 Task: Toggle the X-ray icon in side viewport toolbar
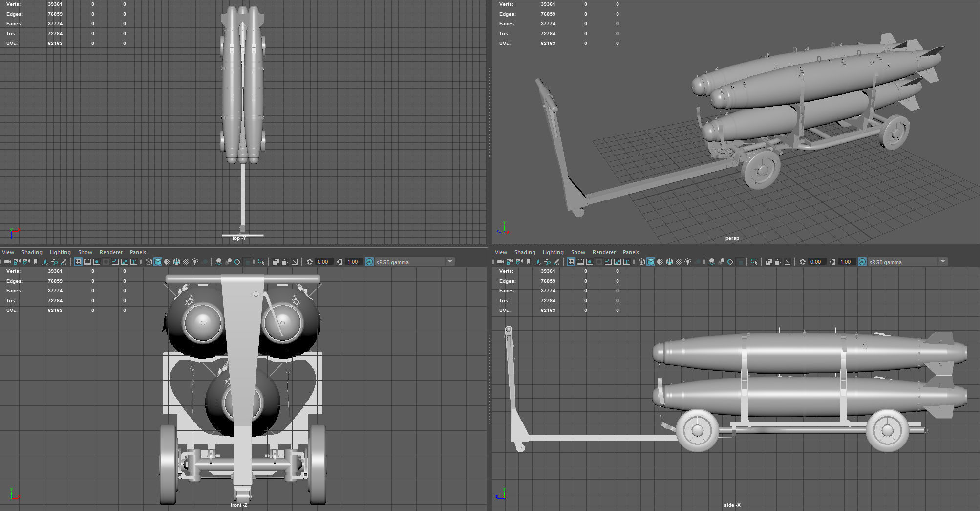point(768,262)
